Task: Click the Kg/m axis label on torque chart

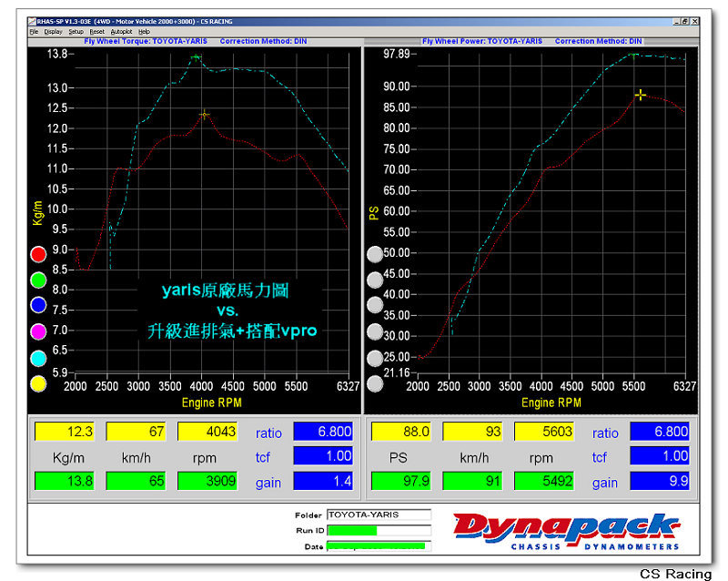Action: tap(37, 213)
